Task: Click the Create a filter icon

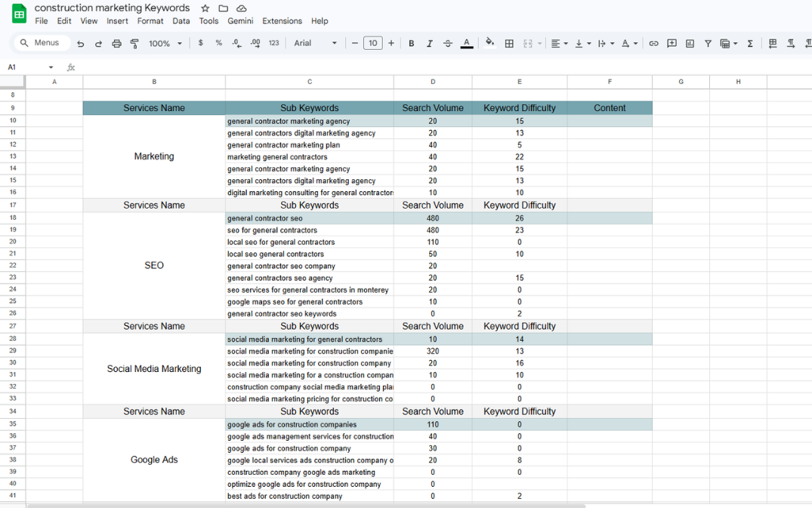Action: tap(708, 44)
